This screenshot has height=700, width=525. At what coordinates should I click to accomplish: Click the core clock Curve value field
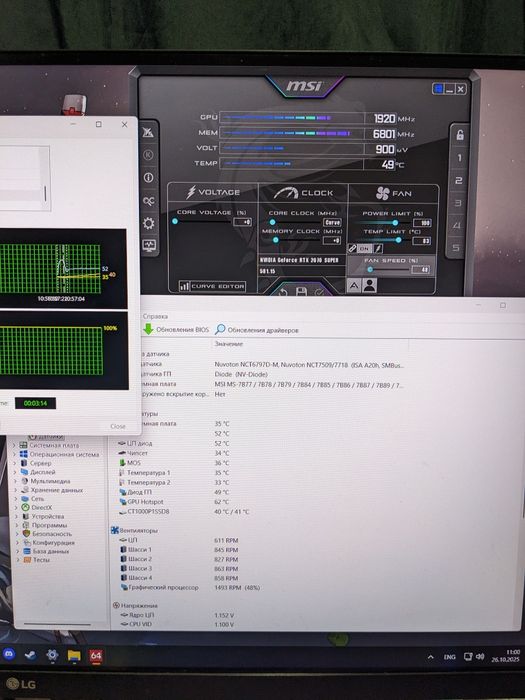point(332,222)
